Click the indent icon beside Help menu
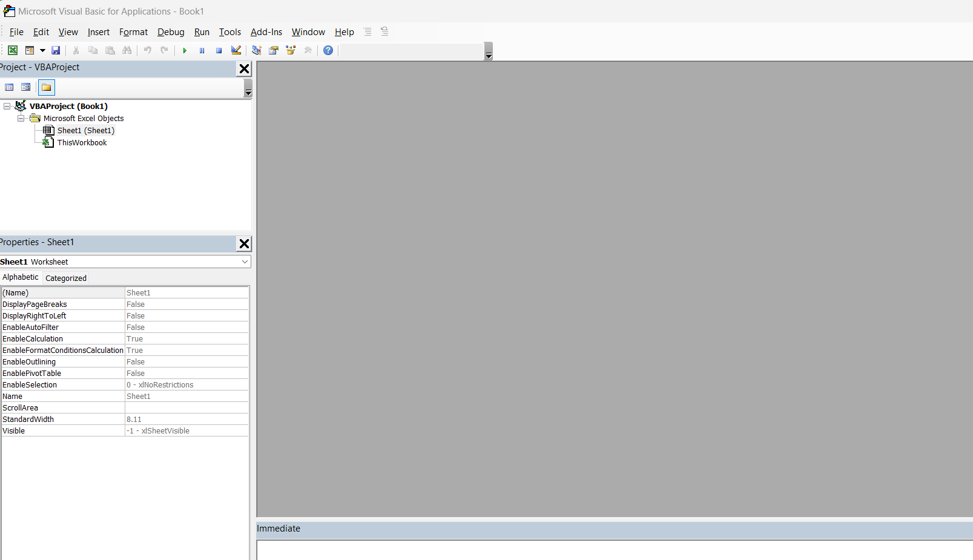The width and height of the screenshot is (973, 560). click(368, 31)
